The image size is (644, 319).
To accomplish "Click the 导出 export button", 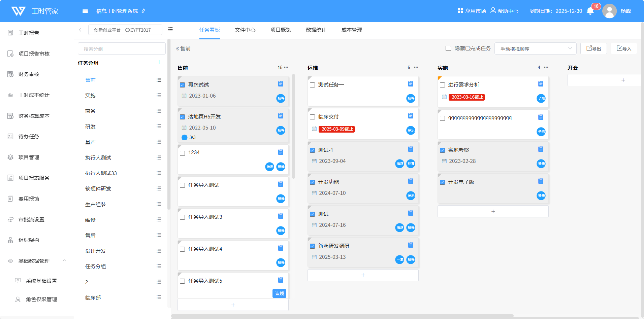I will (593, 49).
